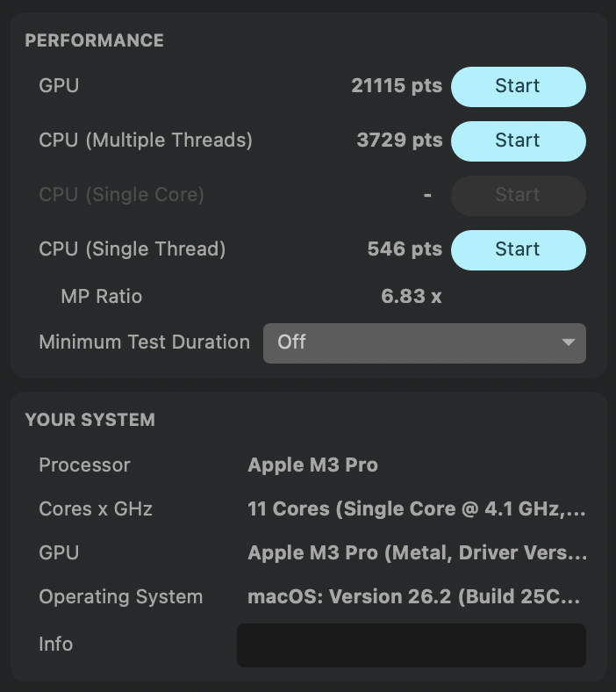Open the Minimum Test Duration dropdown
This screenshot has width=616, height=692.
[x=424, y=342]
